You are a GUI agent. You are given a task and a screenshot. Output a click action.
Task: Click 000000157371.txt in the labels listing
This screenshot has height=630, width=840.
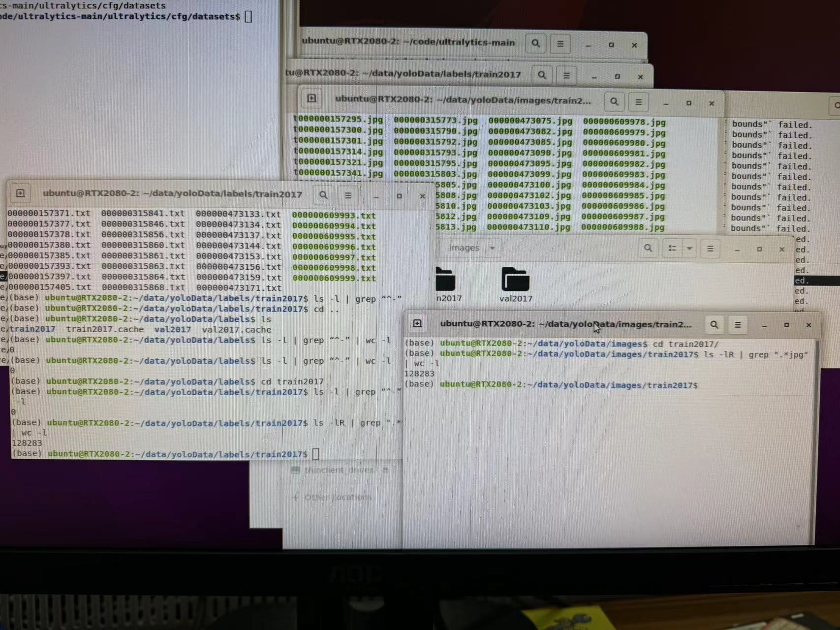click(x=49, y=213)
